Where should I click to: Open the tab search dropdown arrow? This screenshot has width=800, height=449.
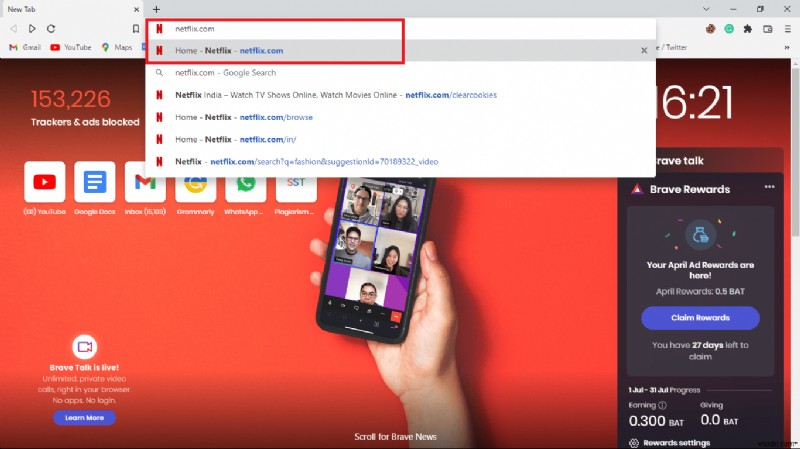[706, 9]
